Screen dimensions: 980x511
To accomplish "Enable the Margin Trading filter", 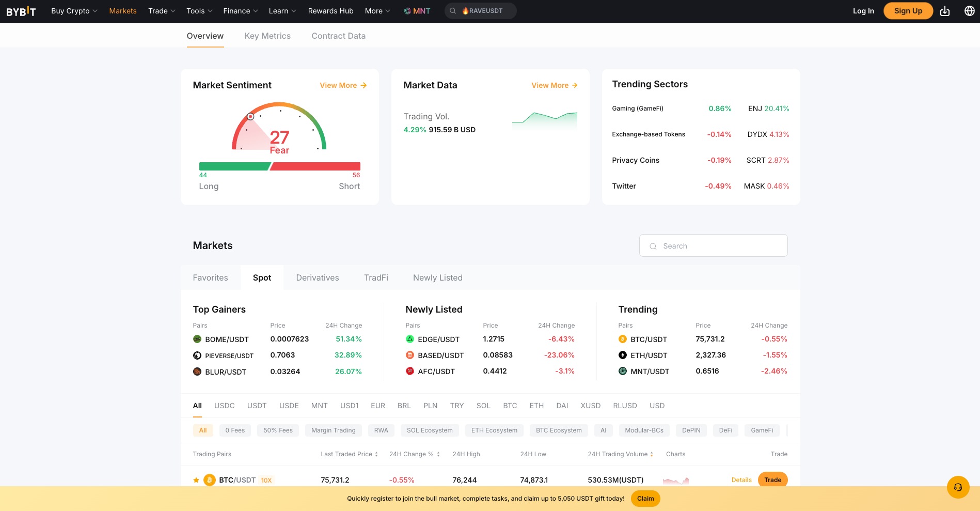I will pos(333,430).
